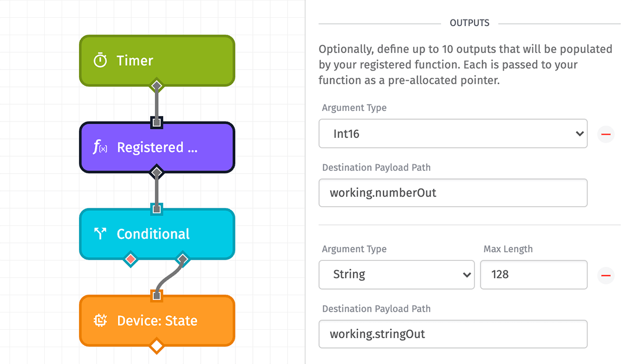This screenshot has height=364, width=632.
Task: Edit the Max Length 128 field
Action: 534,275
